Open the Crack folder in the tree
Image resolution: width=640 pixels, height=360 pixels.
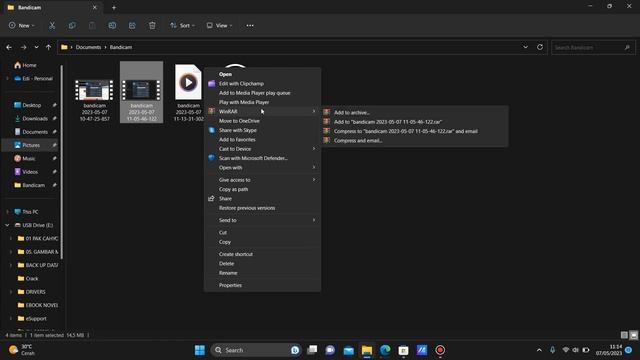(x=31, y=279)
